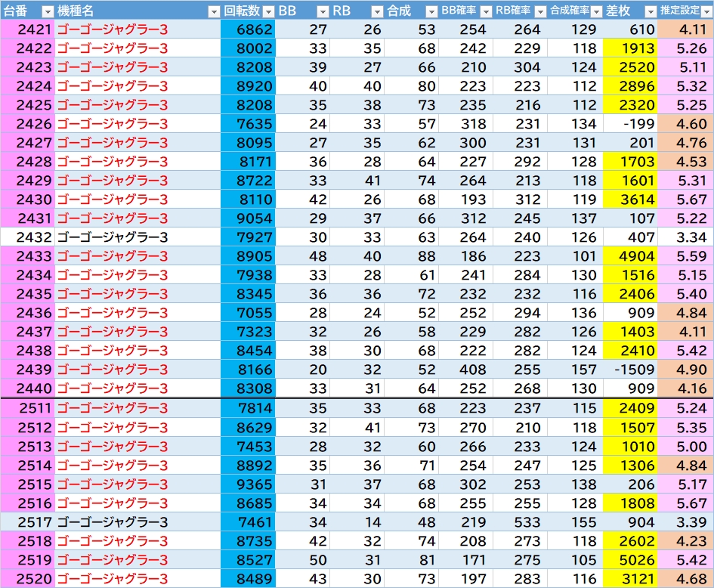Open the 差枚 column filter dropdown
The image size is (714, 588).
coord(651,11)
